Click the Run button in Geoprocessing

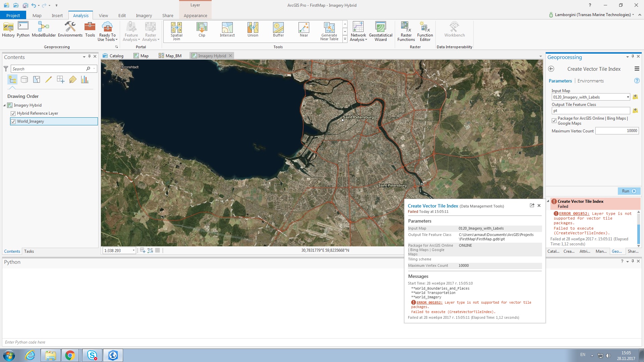(x=627, y=191)
